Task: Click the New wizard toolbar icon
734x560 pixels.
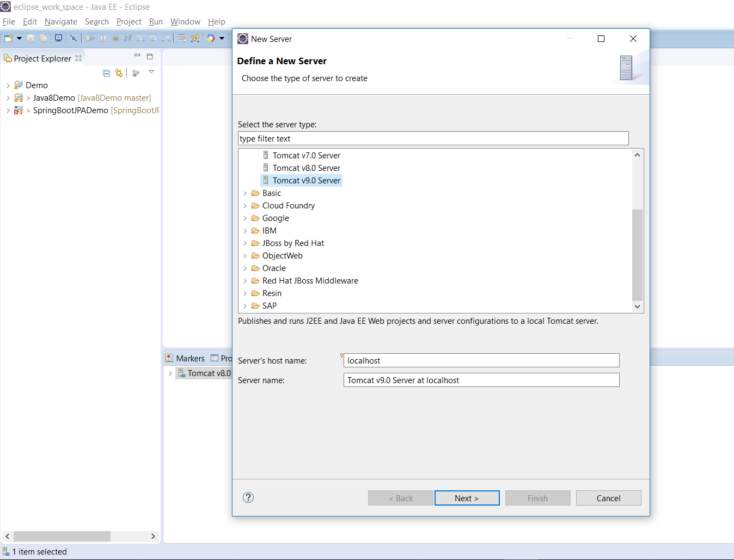Action: click(x=9, y=38)
